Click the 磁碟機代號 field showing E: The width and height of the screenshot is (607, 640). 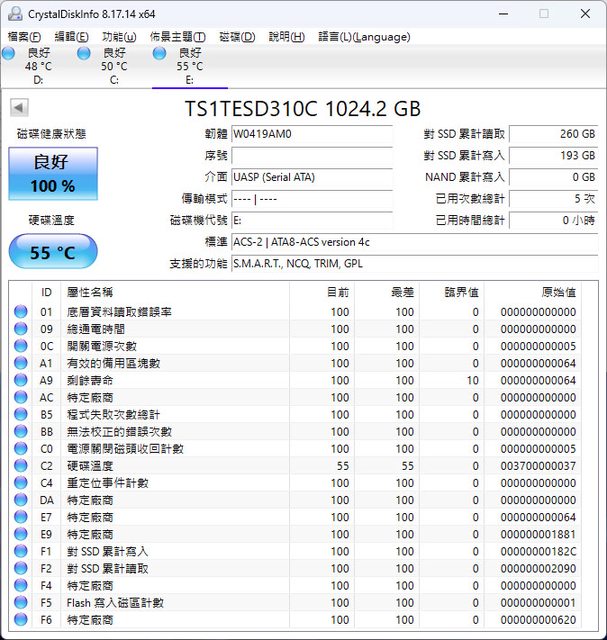coord(312,220)
